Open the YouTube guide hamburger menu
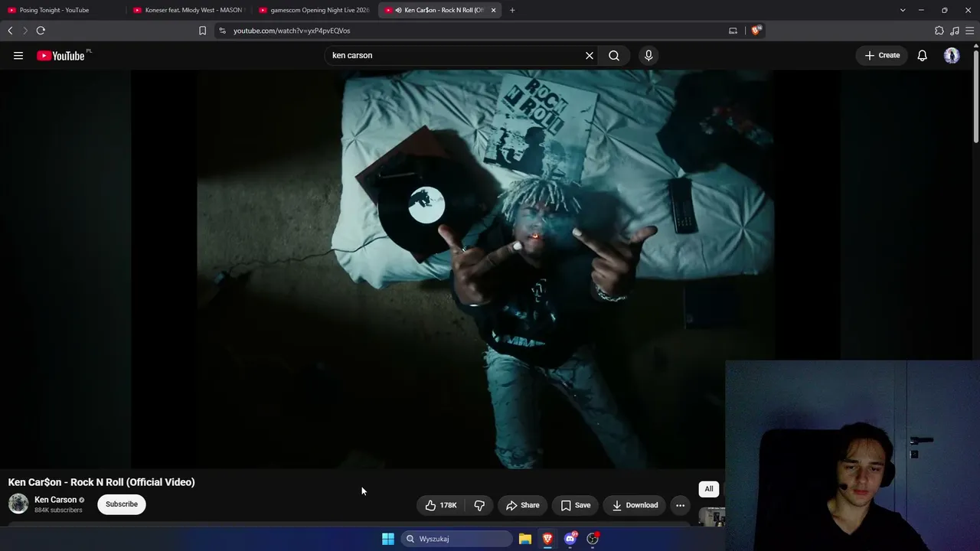 click(x=18, y=55)
